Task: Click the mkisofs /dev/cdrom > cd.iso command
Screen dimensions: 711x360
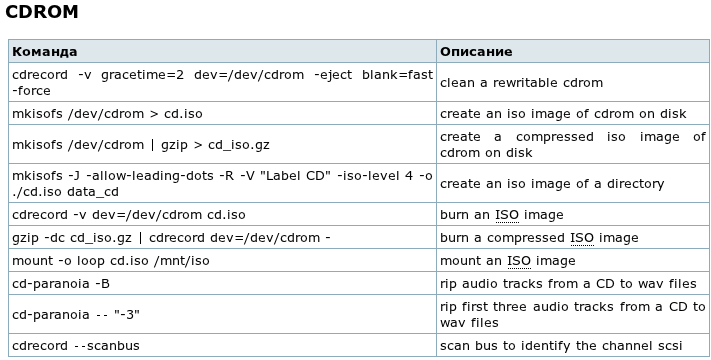Action: tap(107, 113)
